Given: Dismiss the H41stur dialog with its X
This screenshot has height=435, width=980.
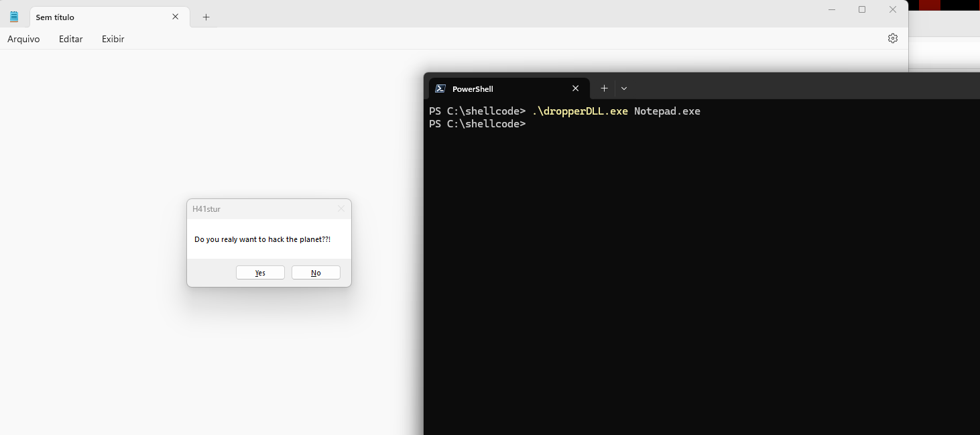Looking at the screenshot, I should point(341,209).
